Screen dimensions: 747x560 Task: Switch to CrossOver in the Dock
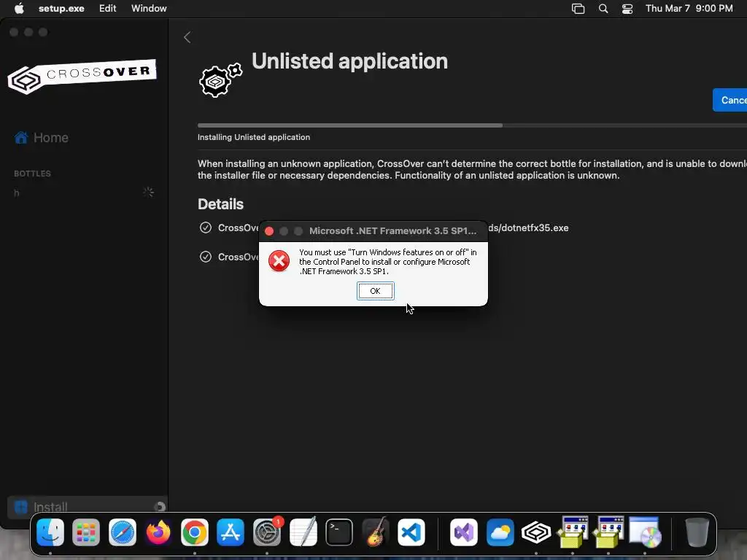point(536,532)
